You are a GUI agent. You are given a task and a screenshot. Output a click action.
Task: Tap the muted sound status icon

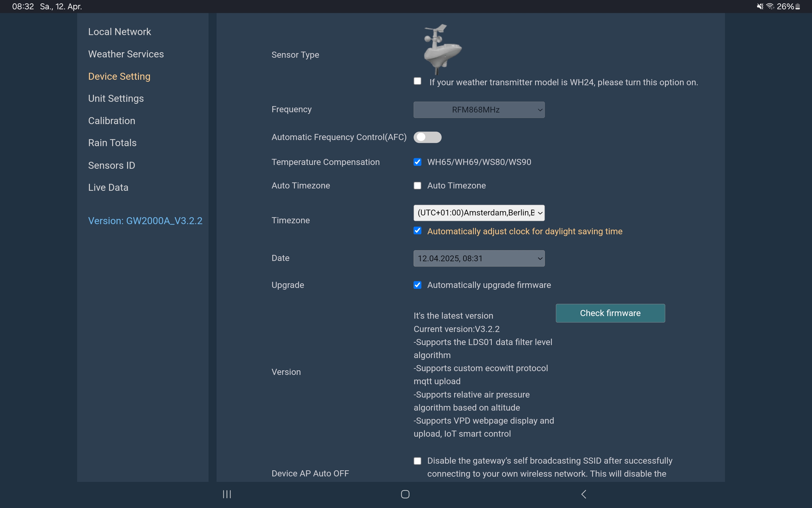click(x=760, y=6)
